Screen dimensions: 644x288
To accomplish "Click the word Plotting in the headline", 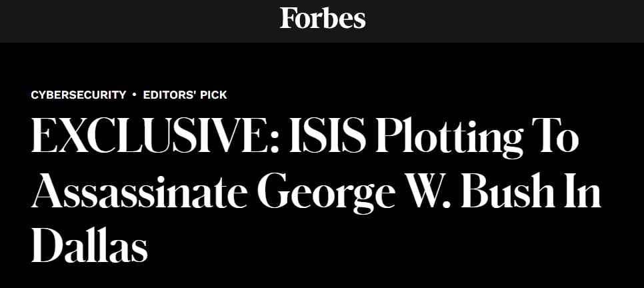I will (x=450, y=137).
